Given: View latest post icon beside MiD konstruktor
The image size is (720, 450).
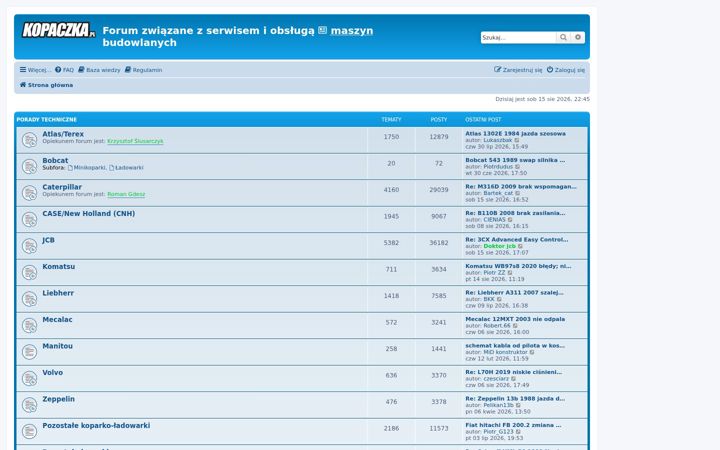Looking at the screenshot, I should [x=532, y=352].
